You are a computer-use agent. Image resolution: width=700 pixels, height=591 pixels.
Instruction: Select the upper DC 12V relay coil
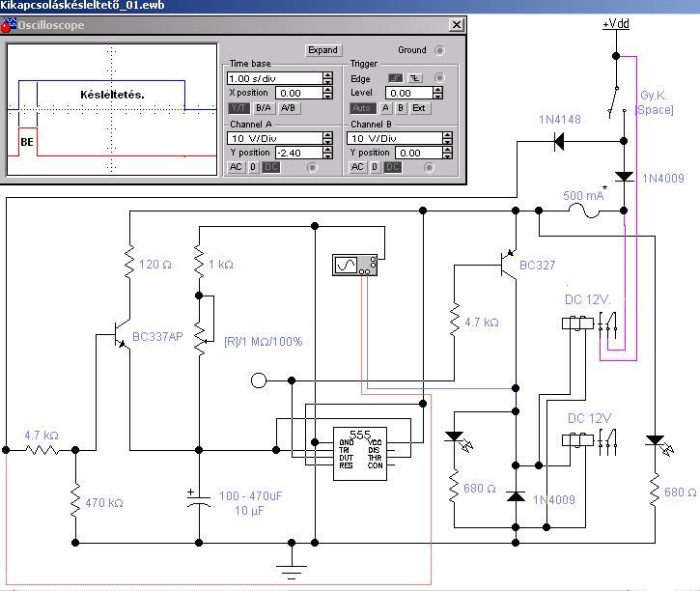click(x=577, y=323)
